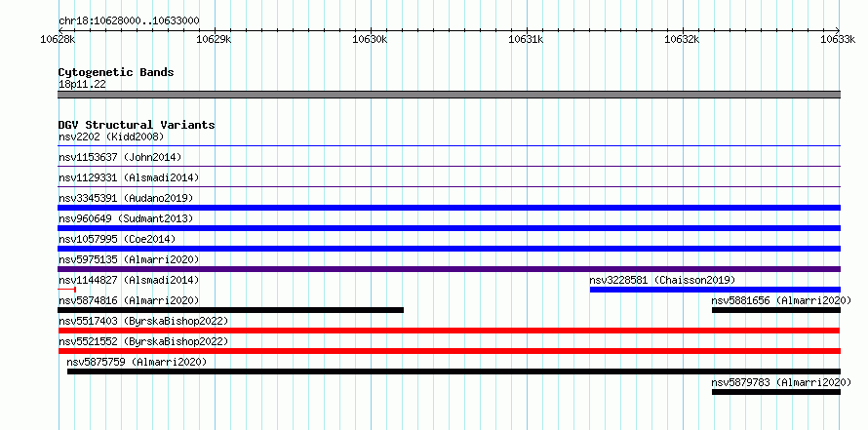Click the 10629k ruler tick label
This screenshot has width=868, height=430.
(x=215, y=39)
